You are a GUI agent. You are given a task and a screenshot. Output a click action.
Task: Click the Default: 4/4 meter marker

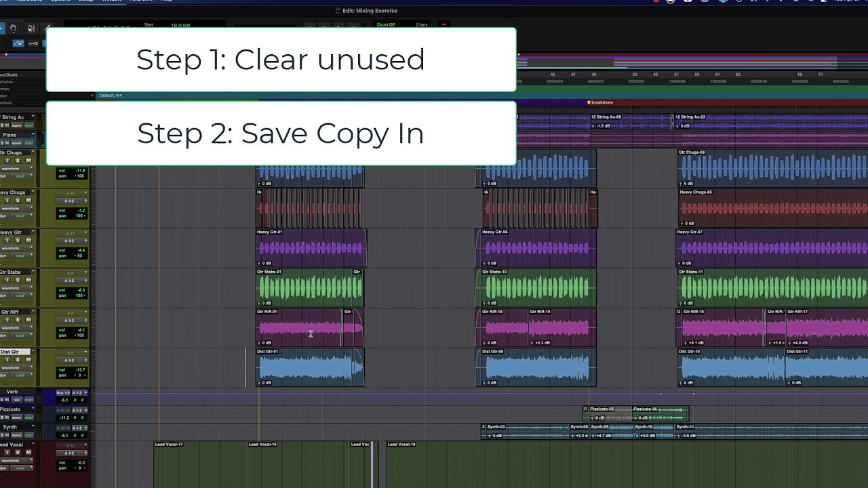[111, 96]
